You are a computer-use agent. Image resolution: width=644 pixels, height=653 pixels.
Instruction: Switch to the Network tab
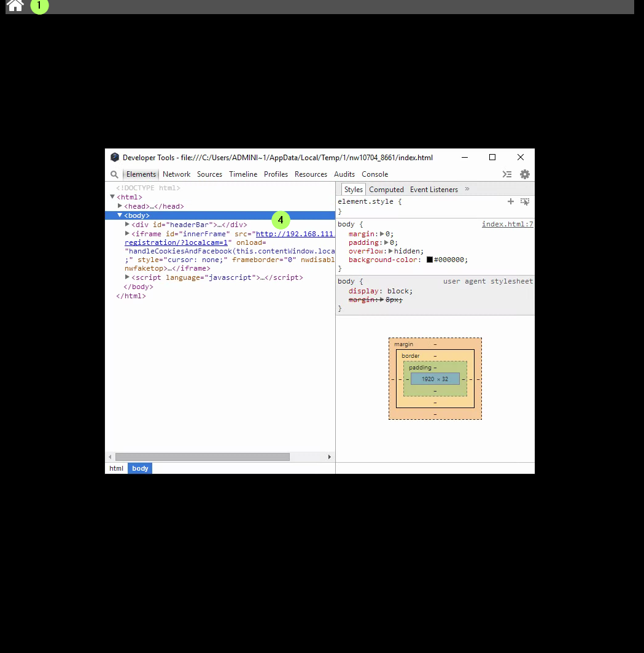177,174
